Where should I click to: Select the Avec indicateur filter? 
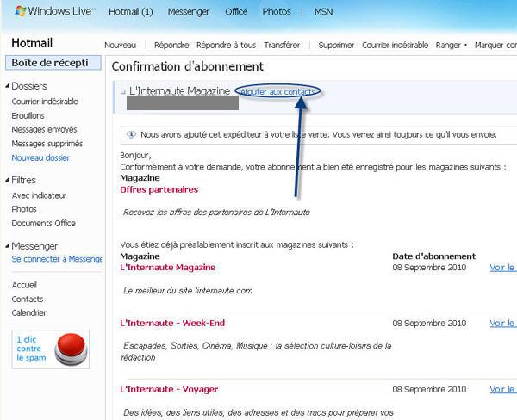pos(39,195)
